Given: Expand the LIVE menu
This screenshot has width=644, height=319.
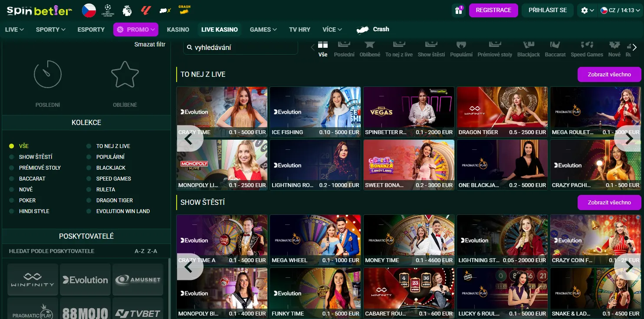Looking at the screenshot, I should 14,30.
